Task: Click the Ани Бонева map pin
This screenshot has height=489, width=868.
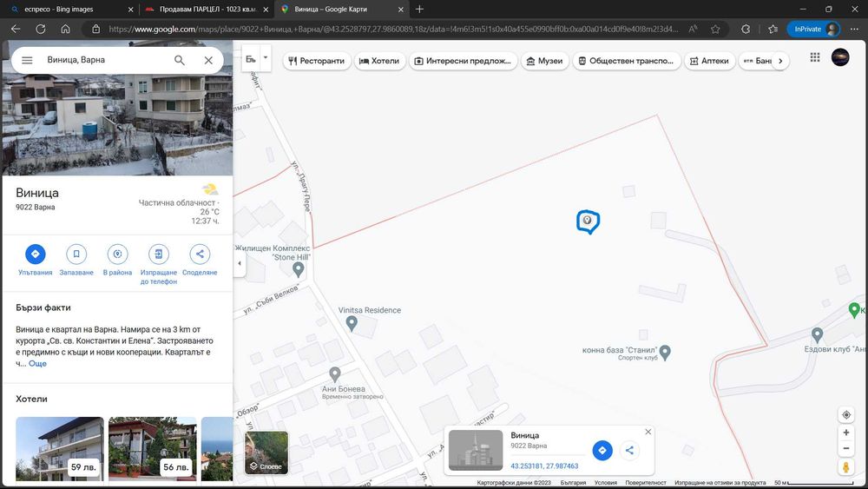Action: tap(335, 374)
